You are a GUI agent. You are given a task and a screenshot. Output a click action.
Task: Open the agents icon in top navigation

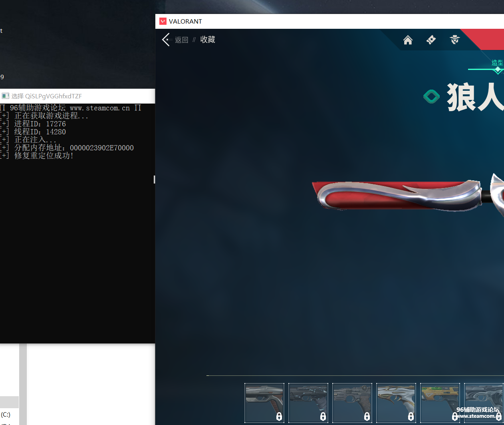click(x=454, y=40)
